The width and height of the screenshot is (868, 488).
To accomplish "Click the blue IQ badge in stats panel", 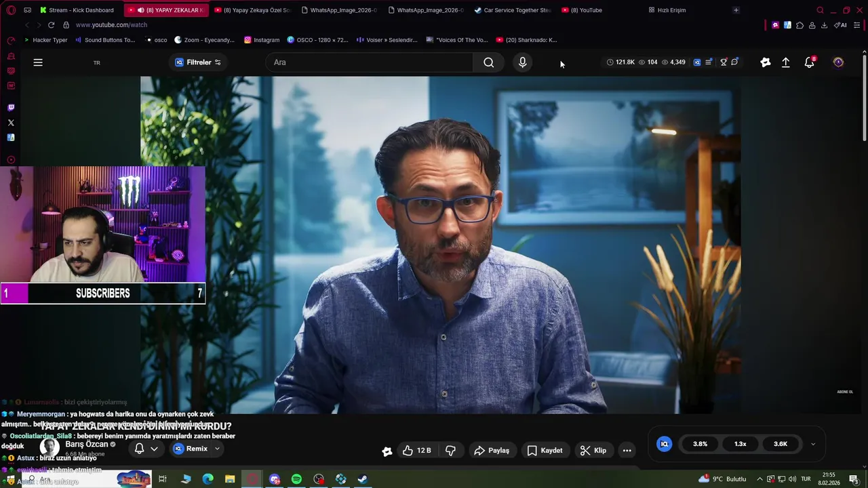I will coord(665,444).
